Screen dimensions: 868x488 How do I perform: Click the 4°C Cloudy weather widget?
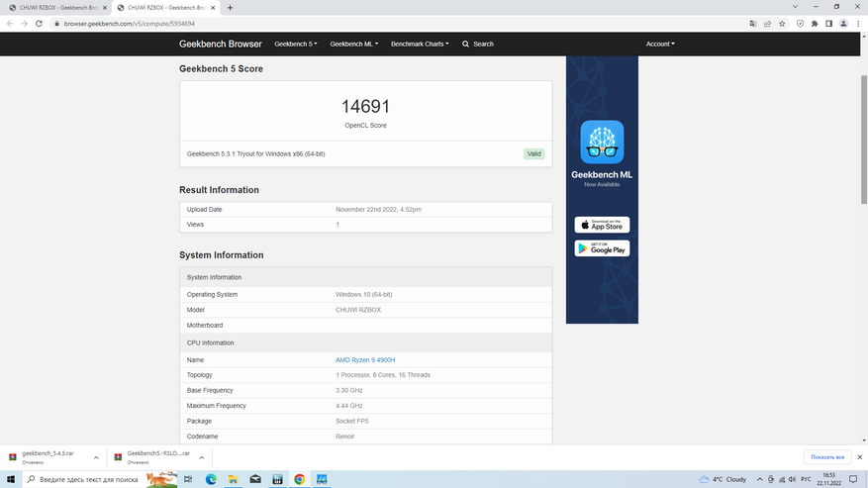click(x=722, y=479)
